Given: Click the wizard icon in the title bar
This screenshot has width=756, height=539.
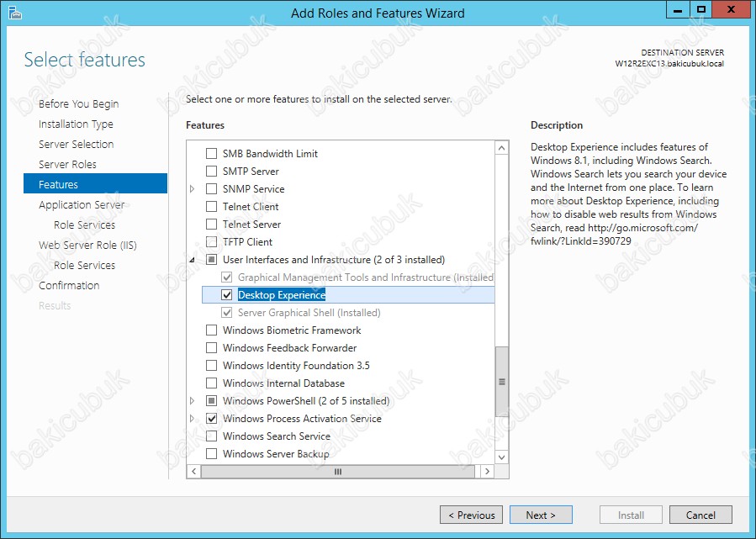Looking at the screenshot, I should point(15,13).
